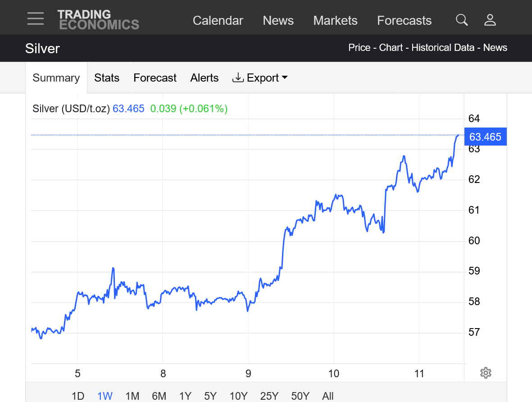
Task: Open Markets in top navigation
Action: [335, 21]
